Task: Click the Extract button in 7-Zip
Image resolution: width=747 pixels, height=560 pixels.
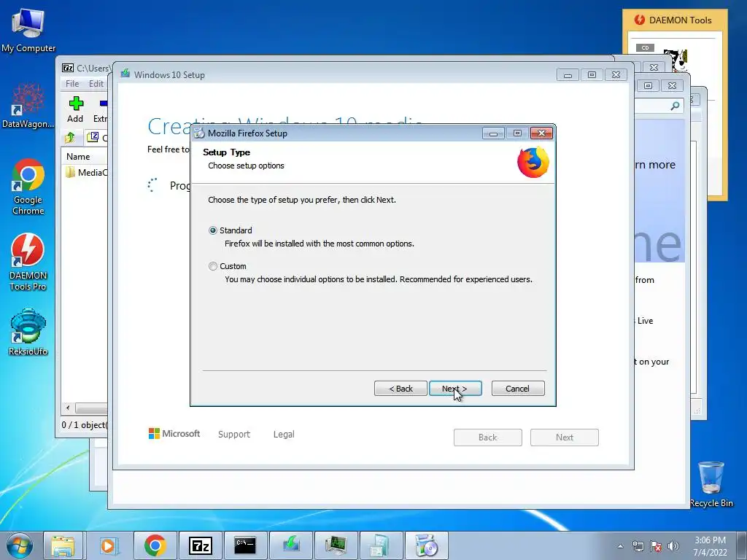Action: (101, 109)
